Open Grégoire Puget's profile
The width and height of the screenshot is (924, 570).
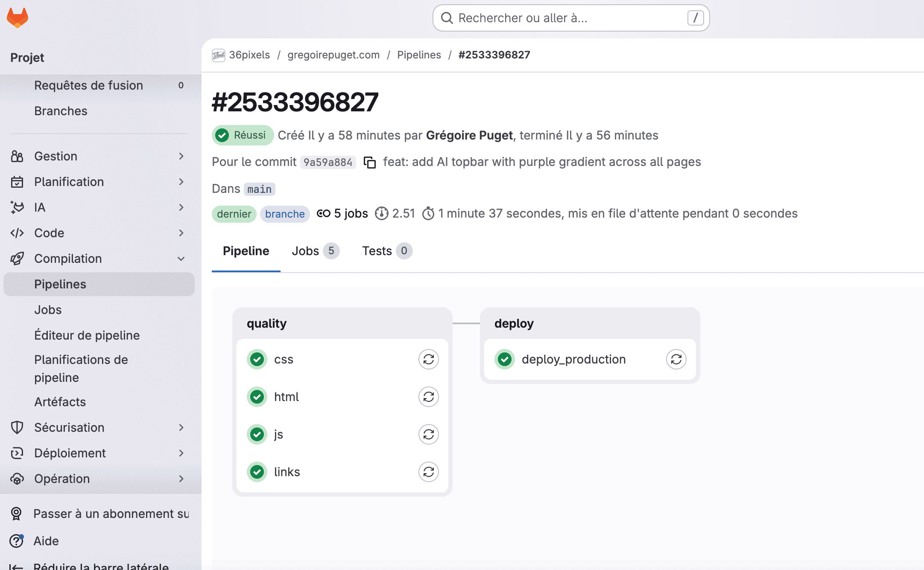pyautogui.click(x=469, y=135)
